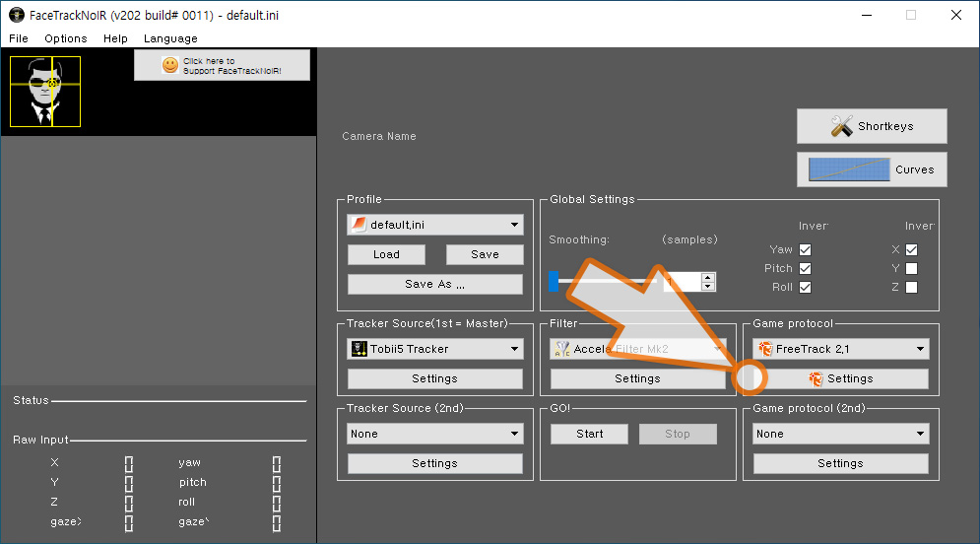
Task: Expand the Accela Filter Mk2 dropdown
Action: coord(717,349)
